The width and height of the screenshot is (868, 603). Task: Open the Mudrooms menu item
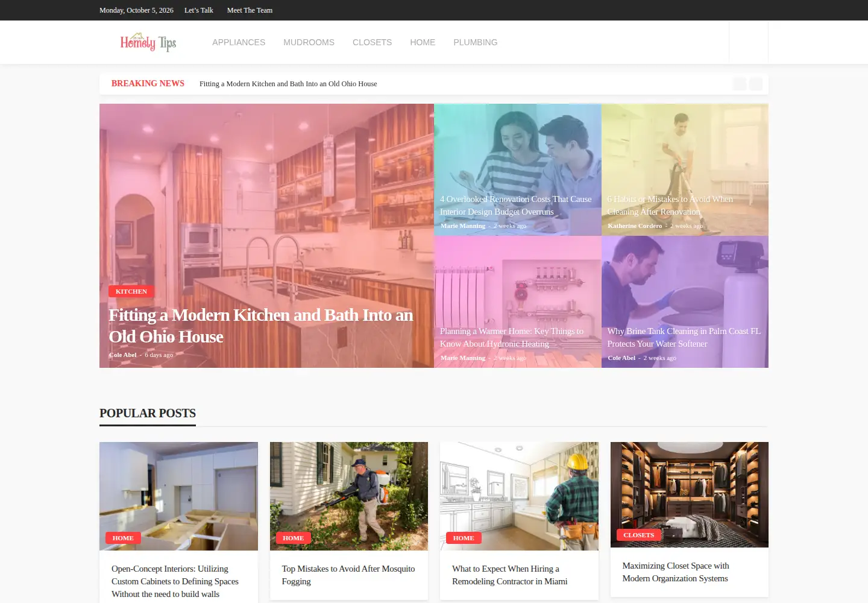[x=309, y=42]
